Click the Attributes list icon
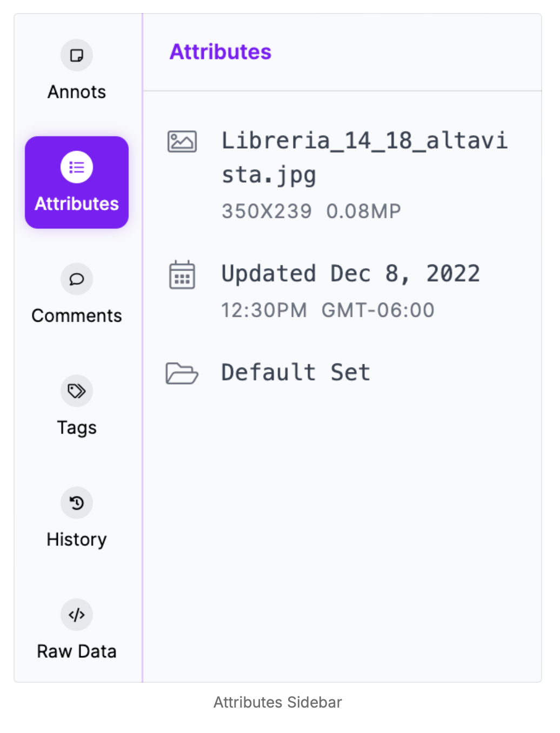Screen dimensions: 560x733 (76, 167)
